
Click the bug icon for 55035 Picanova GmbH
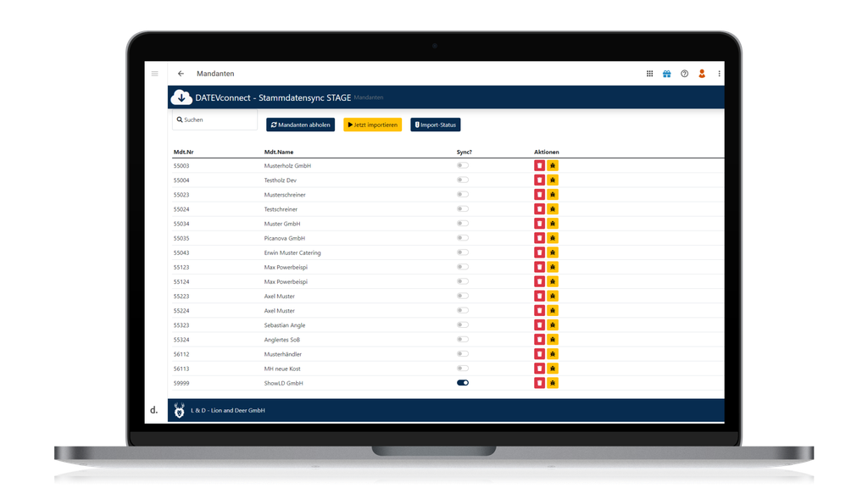tap(553, 238)
